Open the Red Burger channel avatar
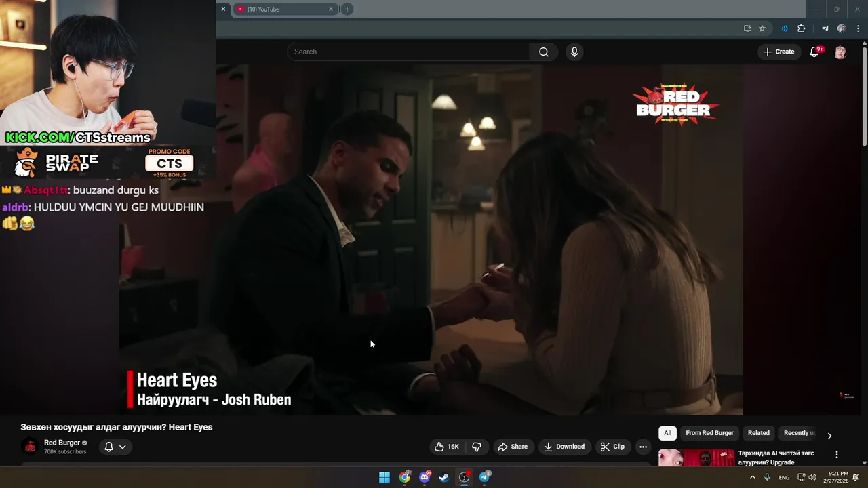868x488 pixels. [x=30, y=447]
